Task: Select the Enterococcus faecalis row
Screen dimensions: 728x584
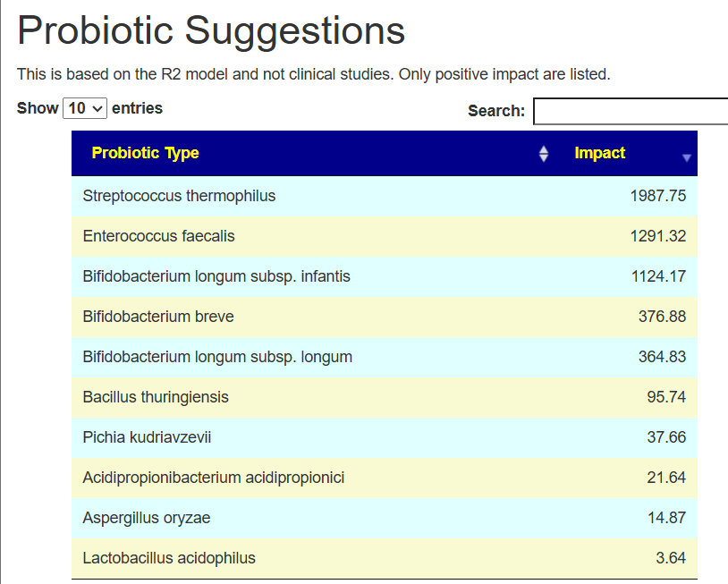Action: 158,236
